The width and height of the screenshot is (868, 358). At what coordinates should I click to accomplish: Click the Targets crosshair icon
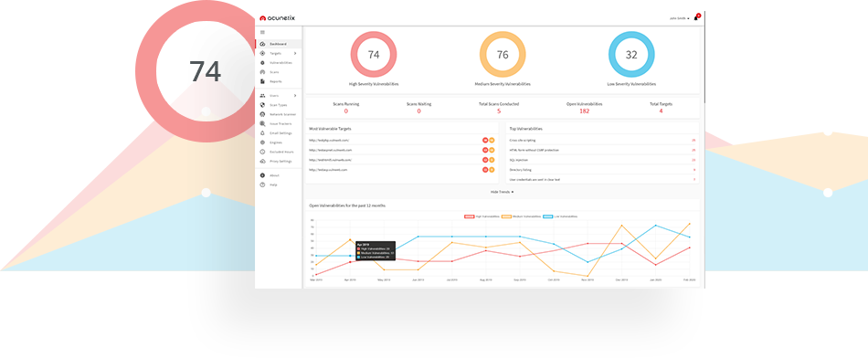pyautogui.click(x=262, y=53)
